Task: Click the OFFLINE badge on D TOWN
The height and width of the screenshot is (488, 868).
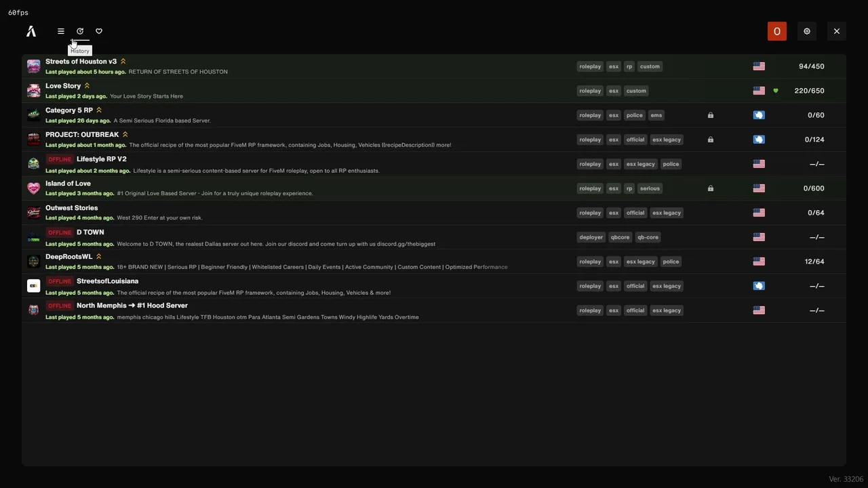Action: point(60,232)
